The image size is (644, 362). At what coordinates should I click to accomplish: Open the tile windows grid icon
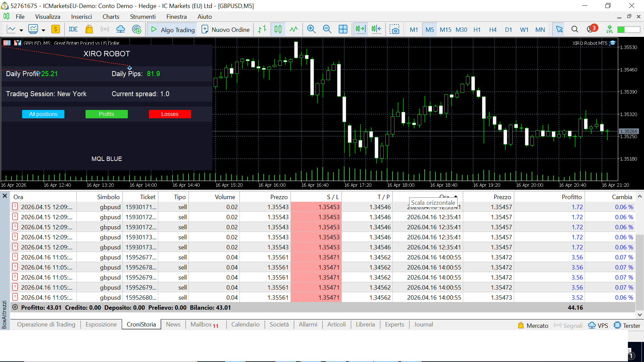[343, 29]
